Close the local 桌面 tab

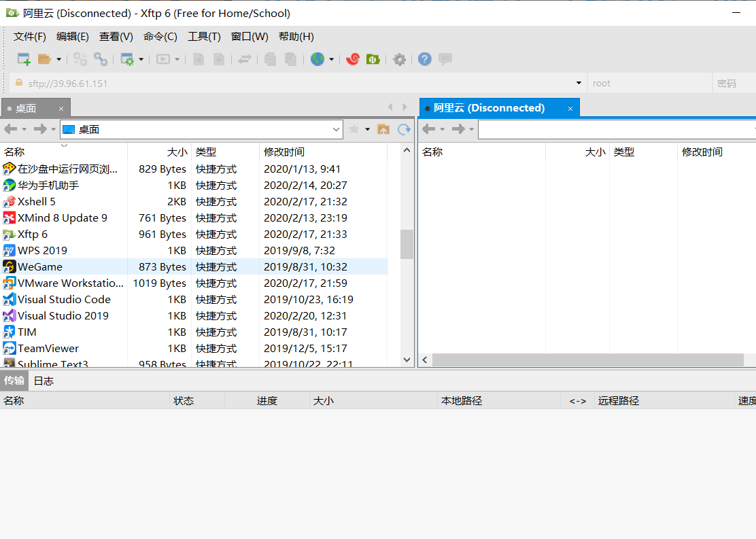tap(61, 109)
